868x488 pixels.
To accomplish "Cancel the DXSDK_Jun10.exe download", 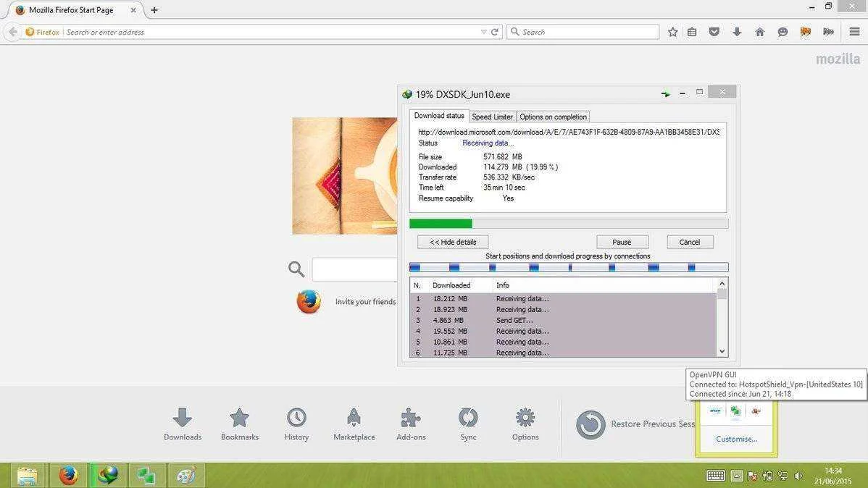I will coord(689,242).
